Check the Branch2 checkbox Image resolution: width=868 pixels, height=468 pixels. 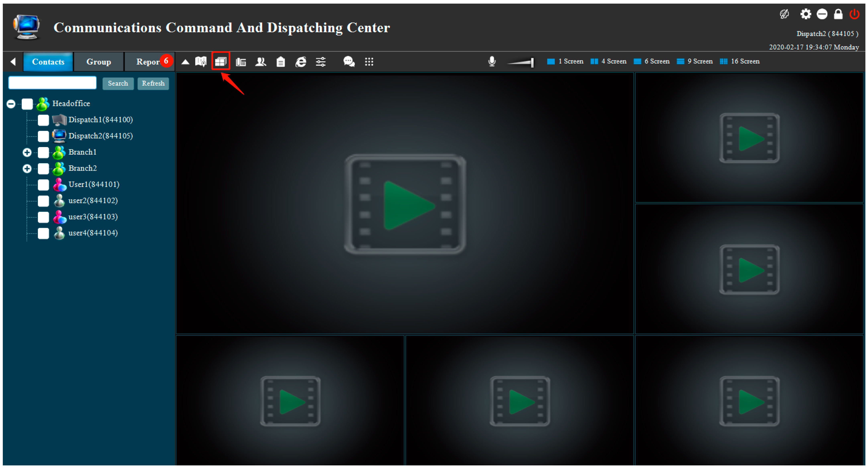[43, 168]
